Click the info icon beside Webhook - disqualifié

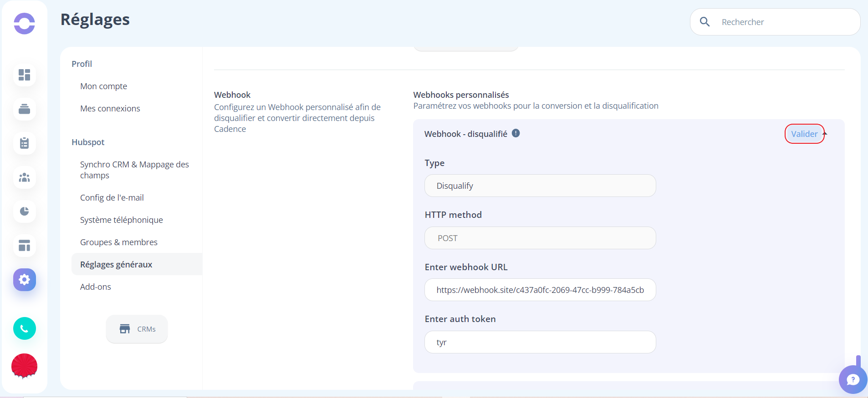(516, 133)
